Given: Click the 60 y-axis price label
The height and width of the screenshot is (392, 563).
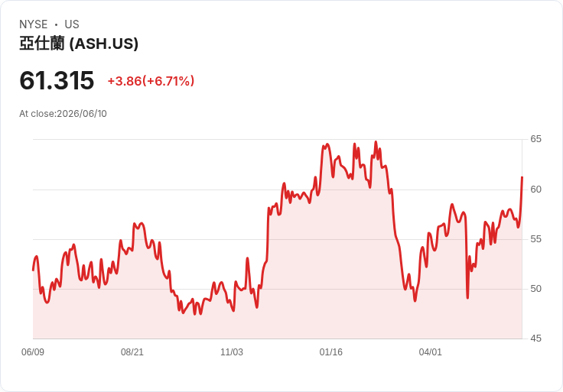Looking at the screenshot, I should coord(535,189).
